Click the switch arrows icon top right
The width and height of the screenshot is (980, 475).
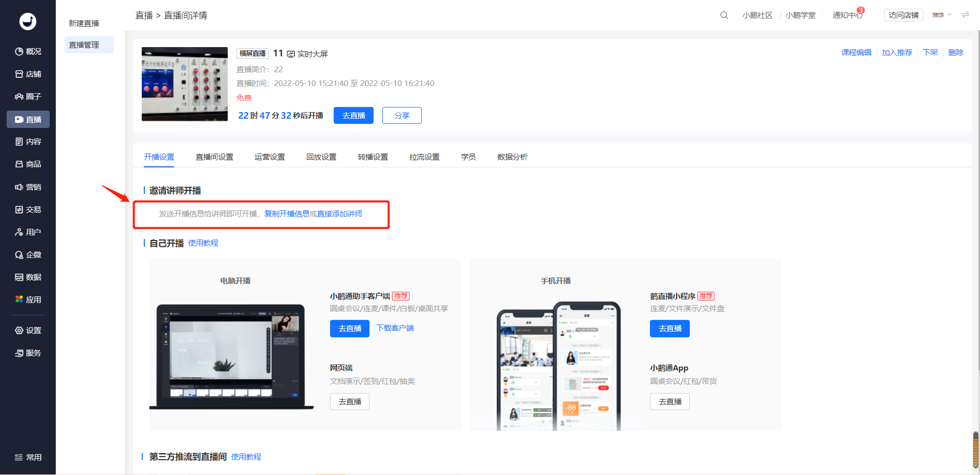click(x=965, y=15)
